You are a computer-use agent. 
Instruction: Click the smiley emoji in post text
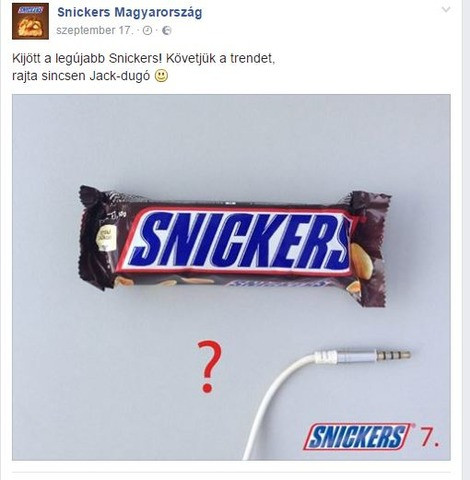[161, 76]
